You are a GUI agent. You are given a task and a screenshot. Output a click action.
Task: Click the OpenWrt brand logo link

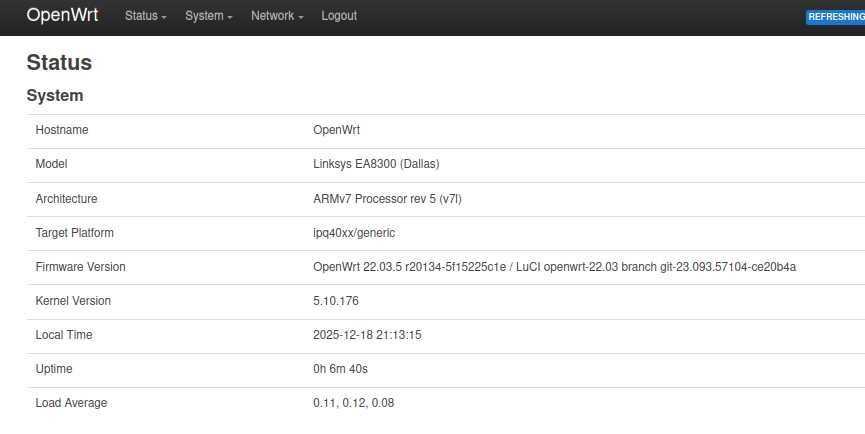[62, 15]
